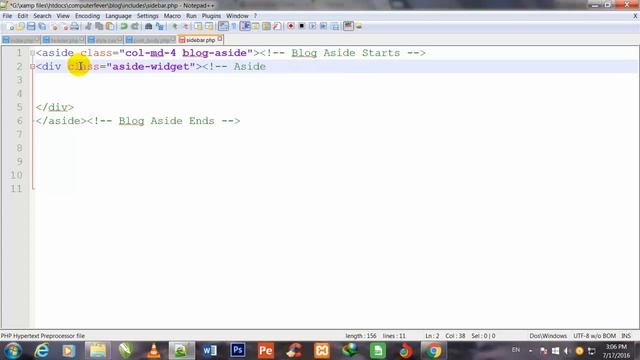Viewport: 640px width, 360px height.
Task: Open the File menu
Action: [7, 16]
